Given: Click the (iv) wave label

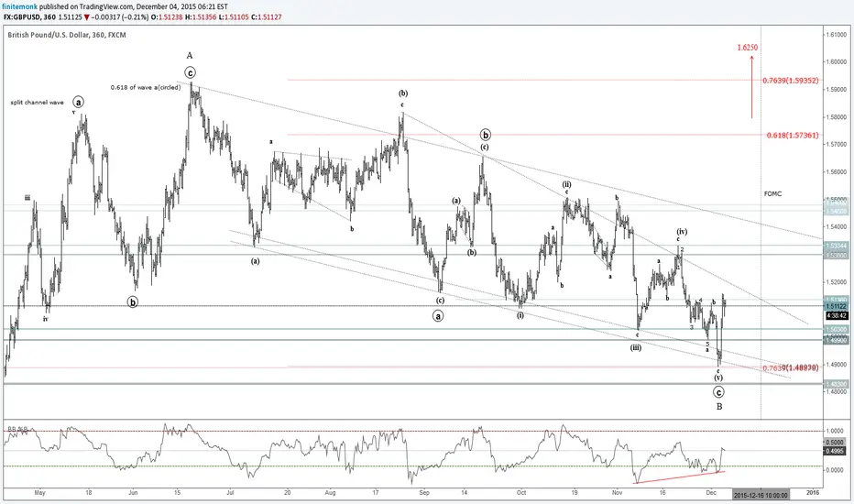Looking at the screenshot, I should (682, 232).
